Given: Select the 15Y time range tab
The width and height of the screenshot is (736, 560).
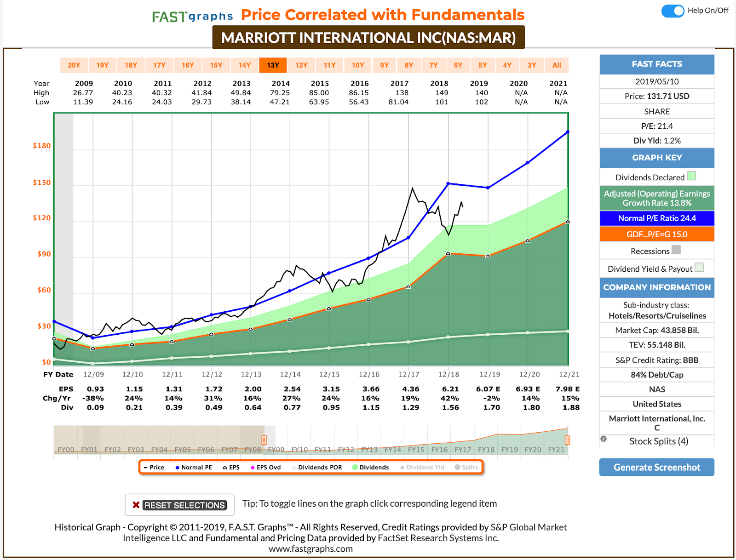Looking at the screenshot, I should [216, 65].
